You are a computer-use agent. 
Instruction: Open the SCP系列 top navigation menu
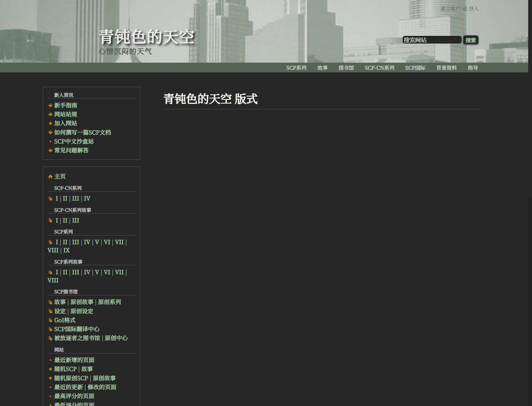click(296, 68)
